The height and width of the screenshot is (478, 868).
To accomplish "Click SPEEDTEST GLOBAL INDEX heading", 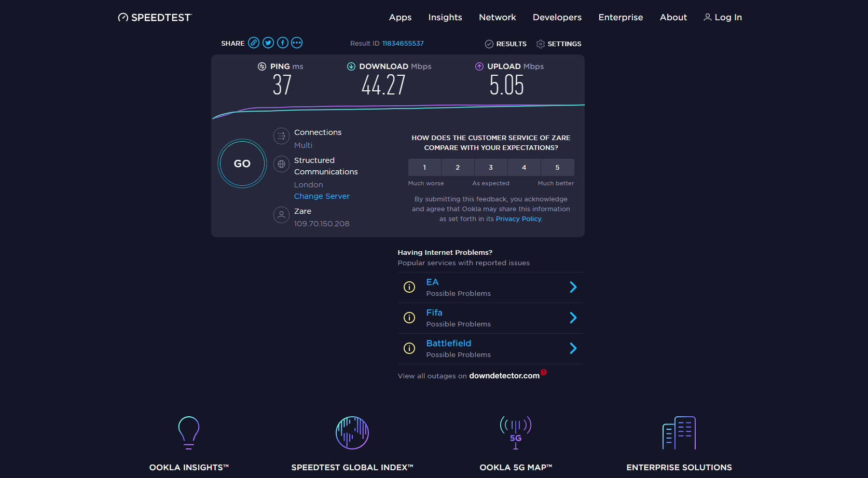I will click(x=352, y=468).
